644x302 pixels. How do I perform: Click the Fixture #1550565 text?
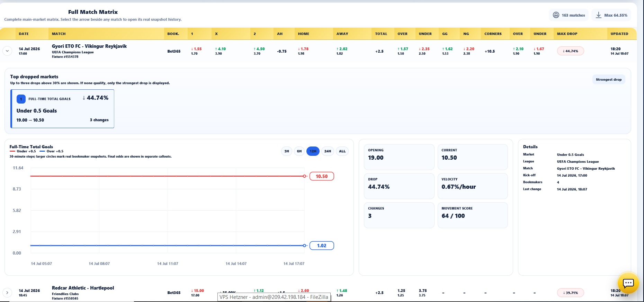65,299
